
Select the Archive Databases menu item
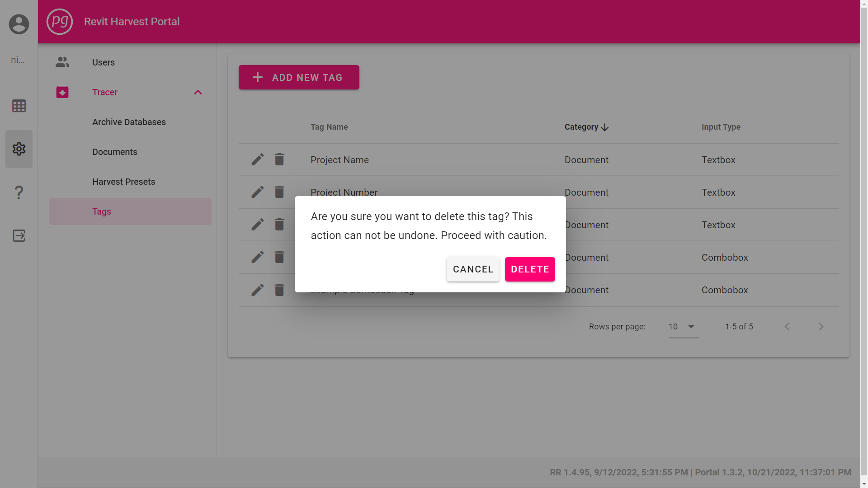pos(129,122)
